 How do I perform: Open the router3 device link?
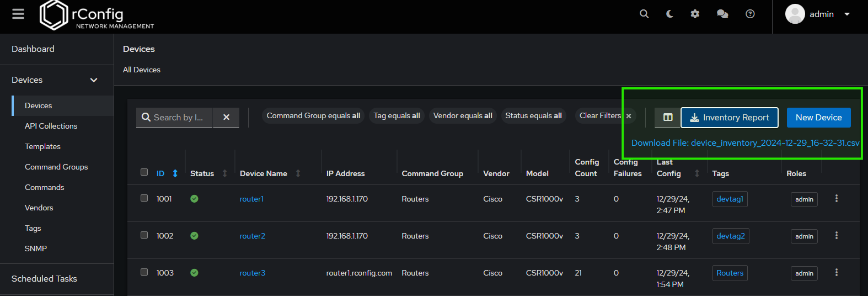click(x=252, y=273)
